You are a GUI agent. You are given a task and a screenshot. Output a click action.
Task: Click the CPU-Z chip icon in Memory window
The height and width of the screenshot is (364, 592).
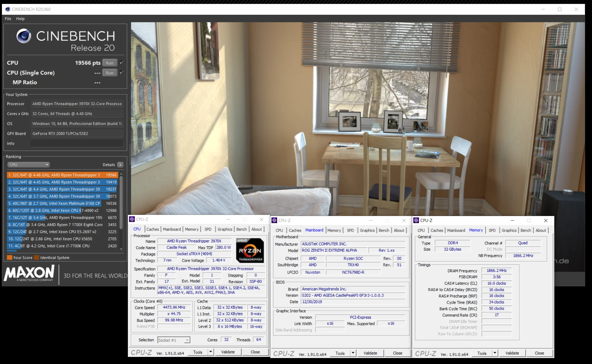coord(416,220)
